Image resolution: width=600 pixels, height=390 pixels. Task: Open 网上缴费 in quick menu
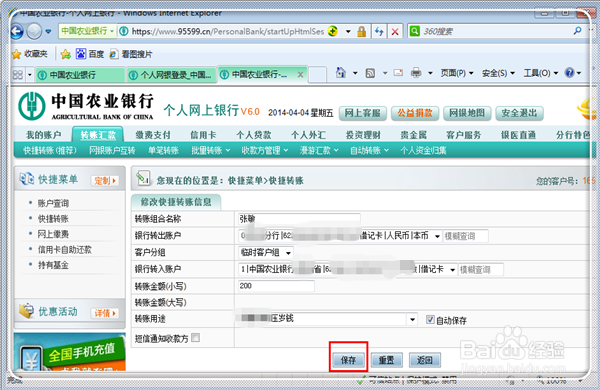pos(53,234)
